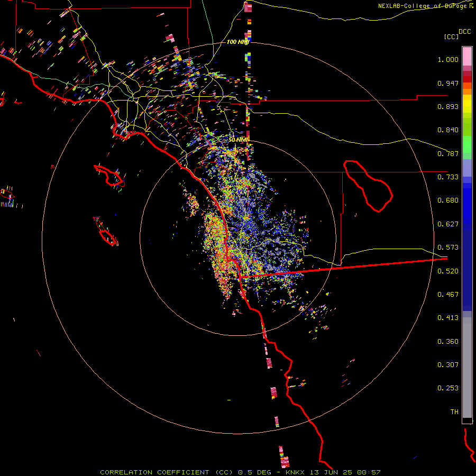Click the 0.787 legend value

448,153
